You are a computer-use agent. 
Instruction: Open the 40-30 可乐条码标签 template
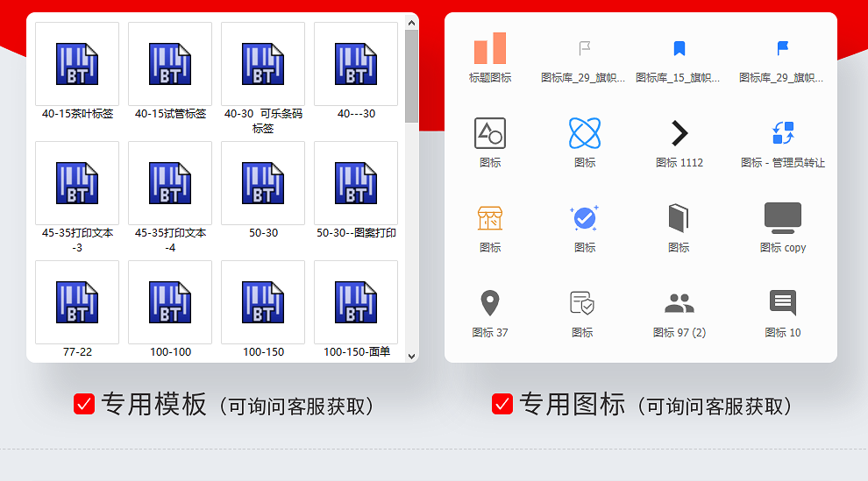click(x=263, y=64)
